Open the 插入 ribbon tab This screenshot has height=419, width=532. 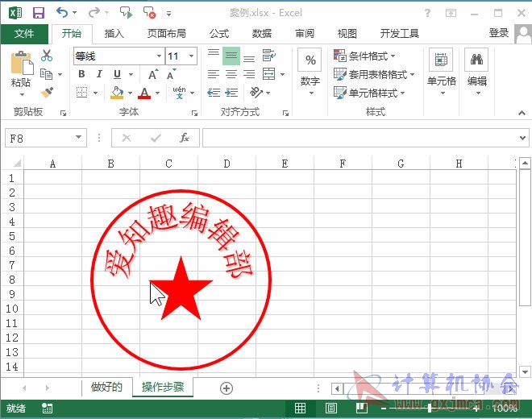(x=114, y=34)
